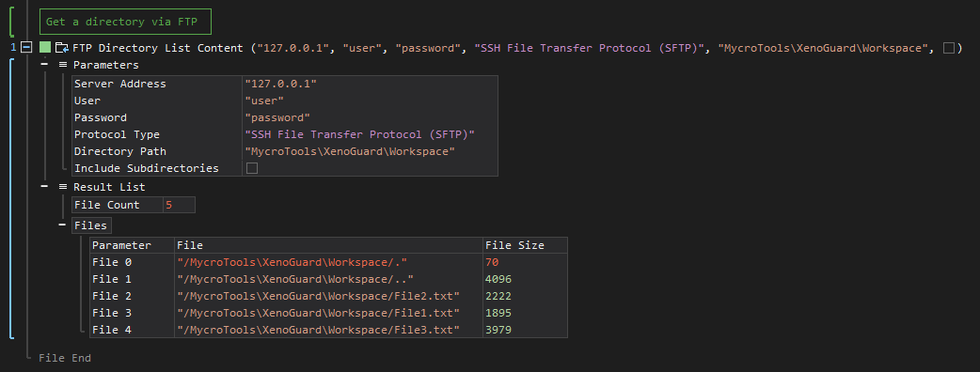Click the Parameters list icon
Screen dimensions: 980x372
(x=62, y=64)
